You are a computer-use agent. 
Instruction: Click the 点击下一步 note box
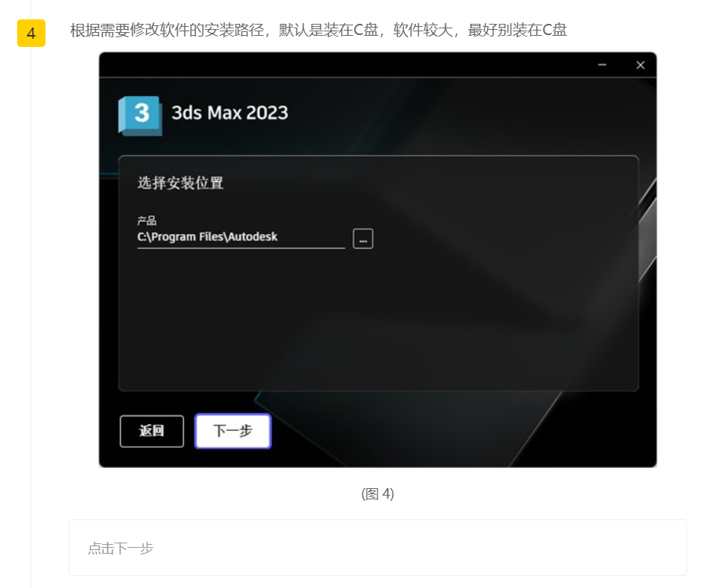coord(377,548)
